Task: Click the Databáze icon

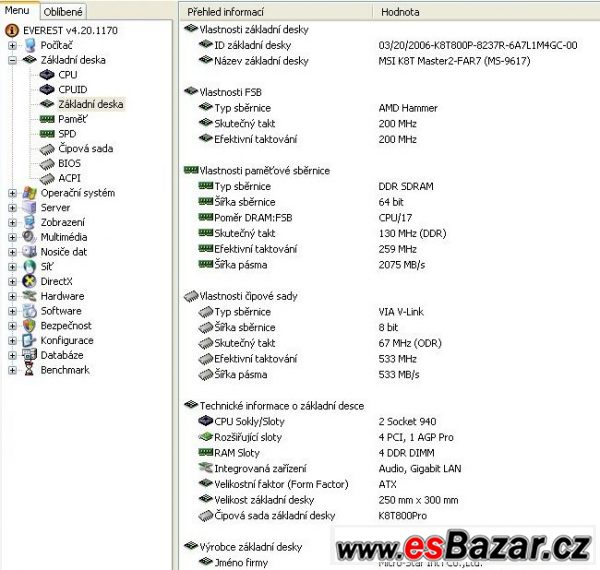Action: 29,355
